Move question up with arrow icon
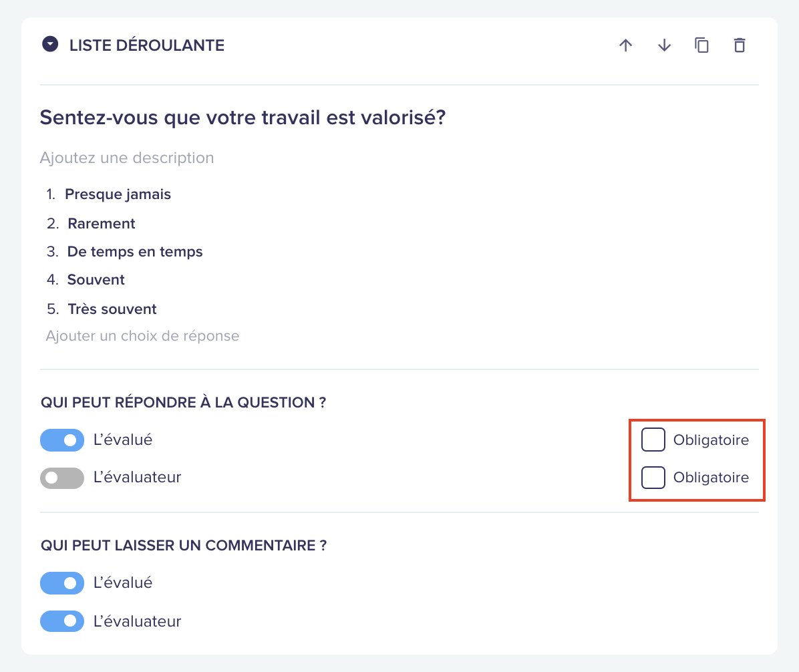 click(626, 45)
